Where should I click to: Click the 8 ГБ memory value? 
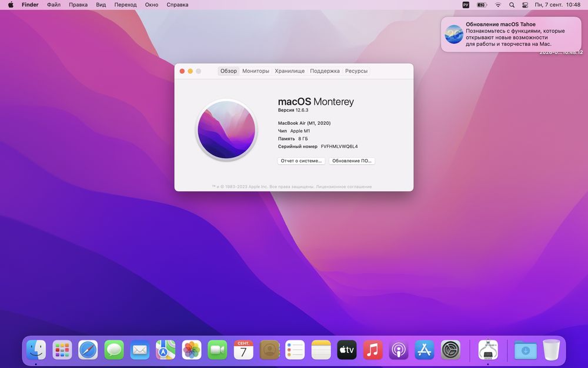pos(303,139)
